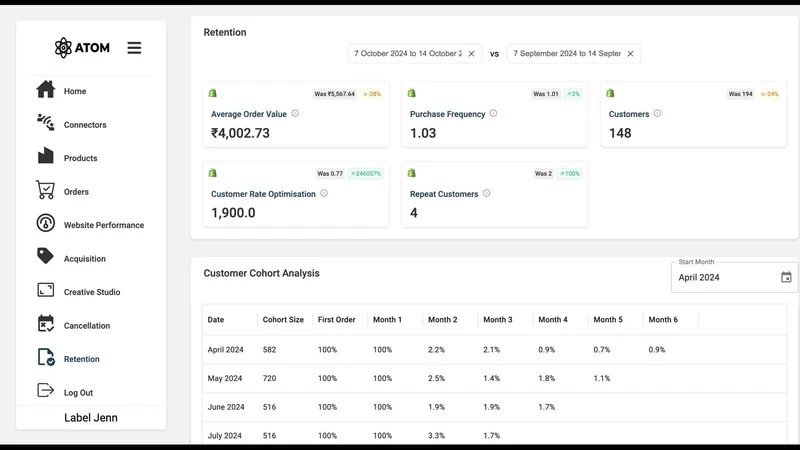The height and width of the screenshot is (450, 800).
Task: Click cohort size value 582
Action: click(269, 350)
